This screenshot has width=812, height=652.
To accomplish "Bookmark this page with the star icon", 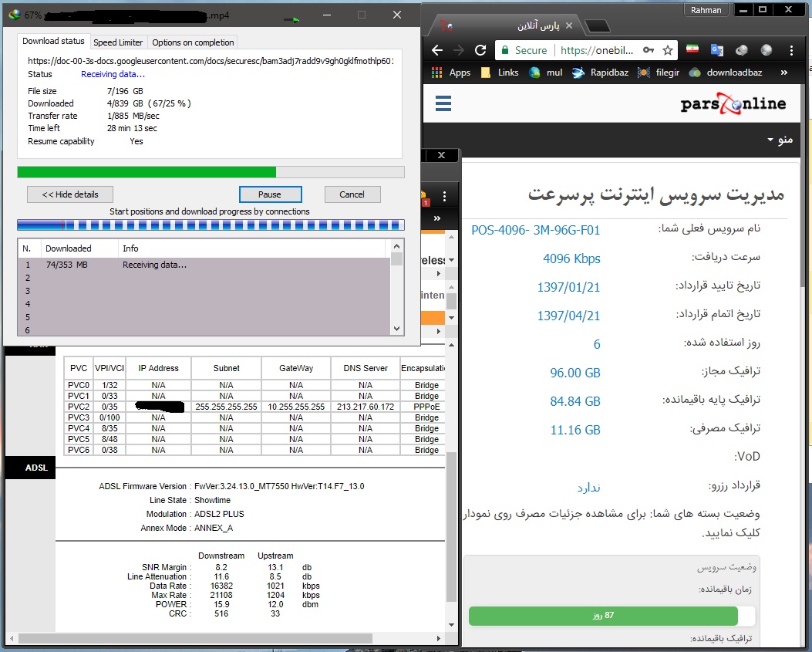I will pyautogui.click(x=668, y=50).
